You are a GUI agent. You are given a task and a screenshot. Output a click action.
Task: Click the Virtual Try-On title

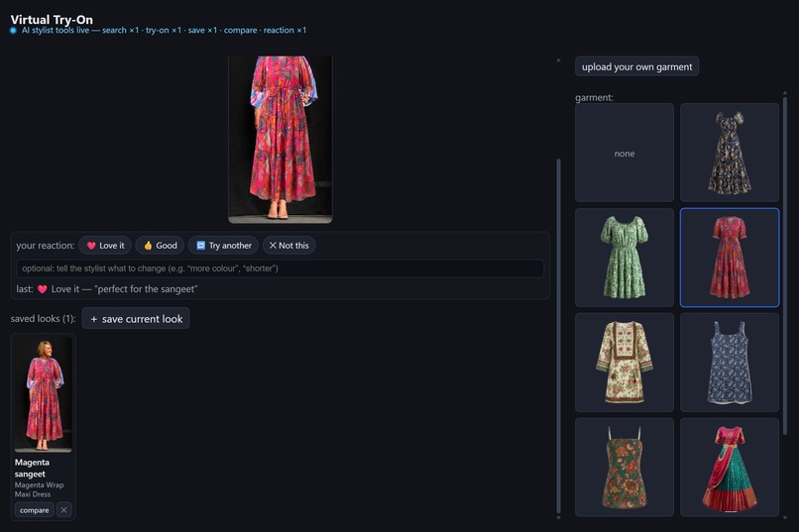click(x=52, y=20)
